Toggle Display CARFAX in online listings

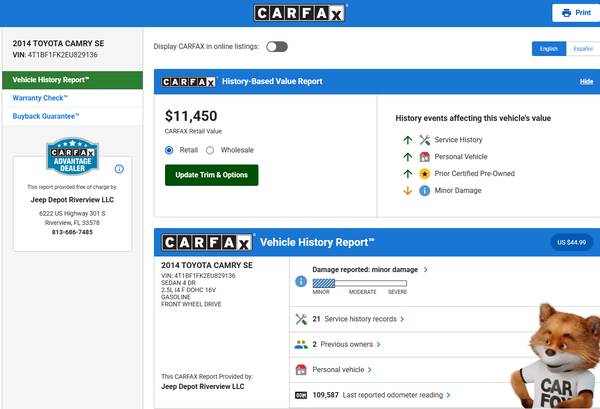pyautogui.click(x=276, y=47)
